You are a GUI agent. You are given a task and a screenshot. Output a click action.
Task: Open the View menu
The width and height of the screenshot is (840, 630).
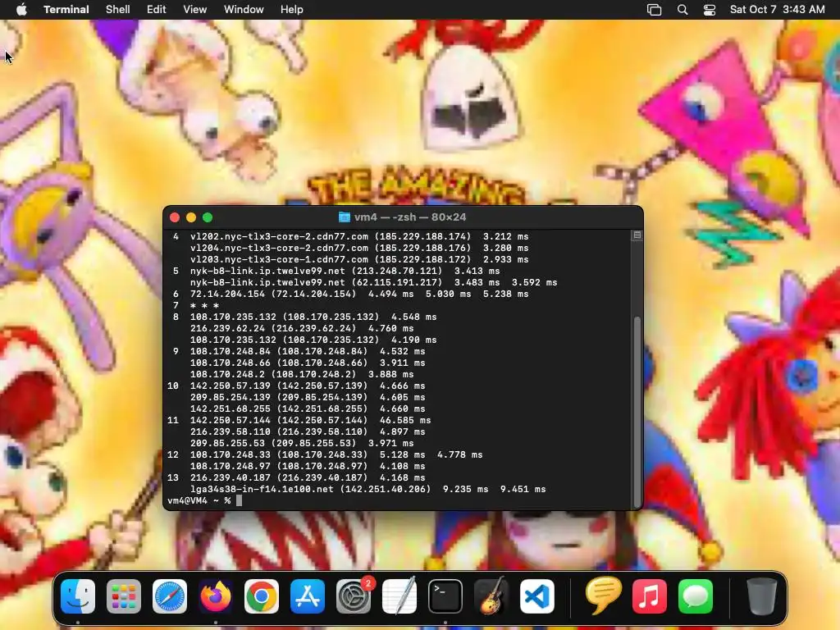pos(194,10)
